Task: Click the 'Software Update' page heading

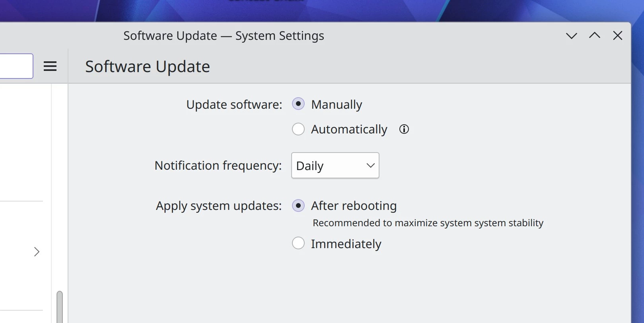Action: pos(148,67)
